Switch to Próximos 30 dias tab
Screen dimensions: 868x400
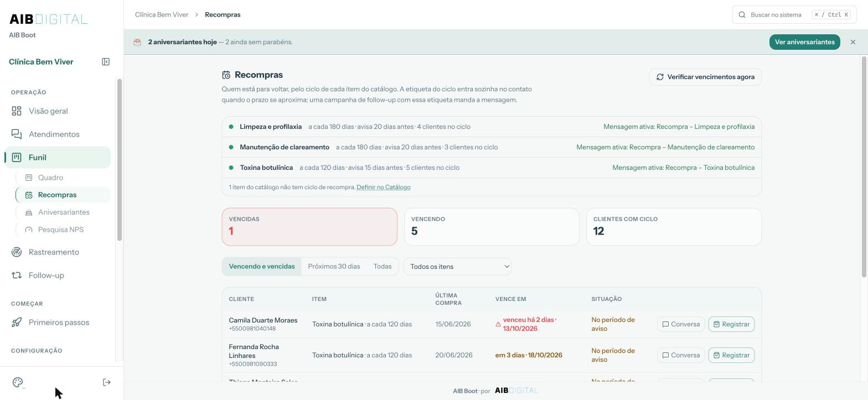coord(334,267)
